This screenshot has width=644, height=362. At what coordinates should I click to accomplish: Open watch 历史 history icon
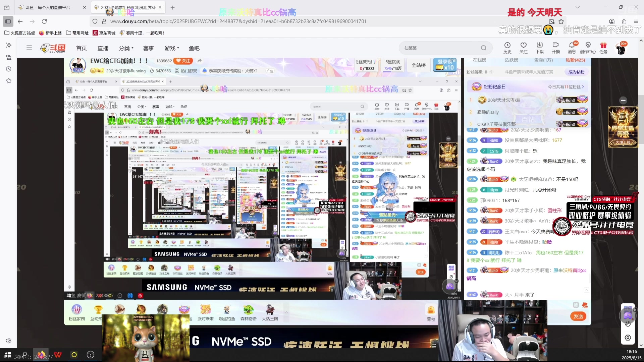tap(507, 48)
